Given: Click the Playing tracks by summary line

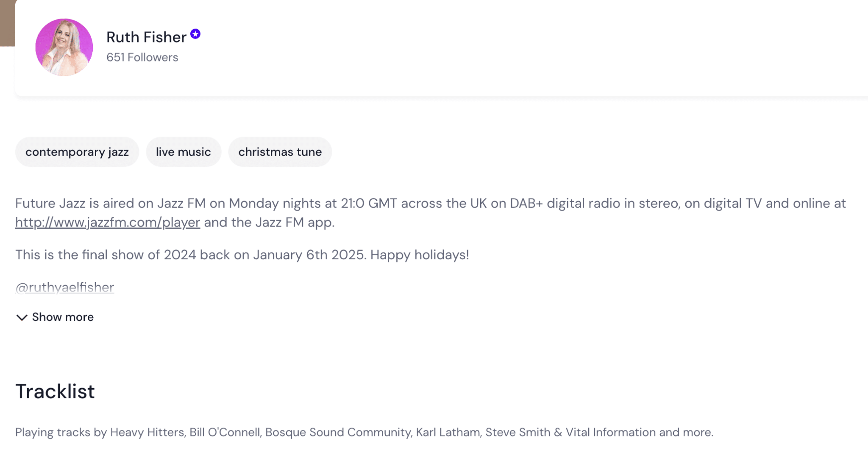Looking at the screenshot, I should point(364,432).
